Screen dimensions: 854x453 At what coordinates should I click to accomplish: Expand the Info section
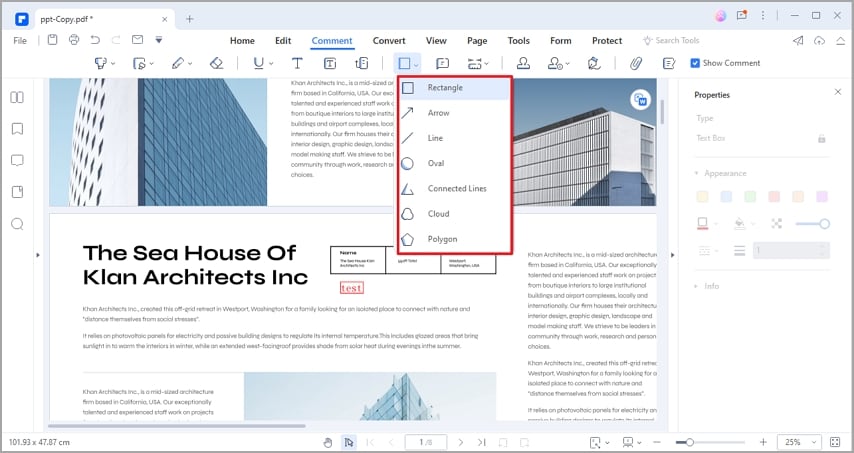click(697, 286)
